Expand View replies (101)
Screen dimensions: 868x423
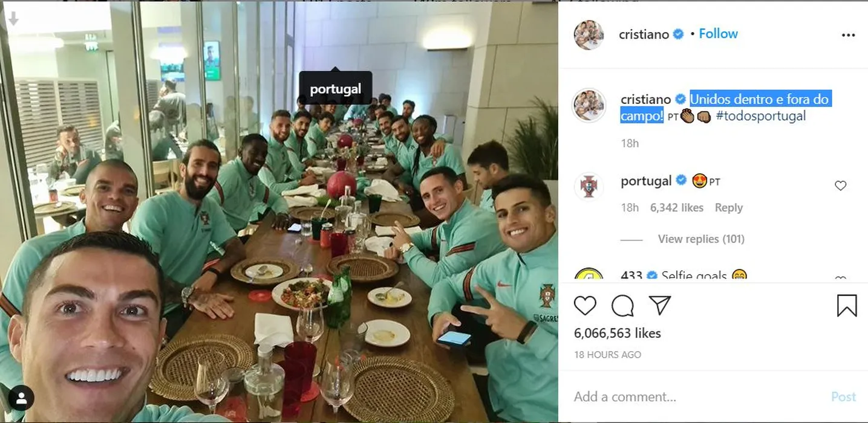pyautogui.click(x=701, y=239)
